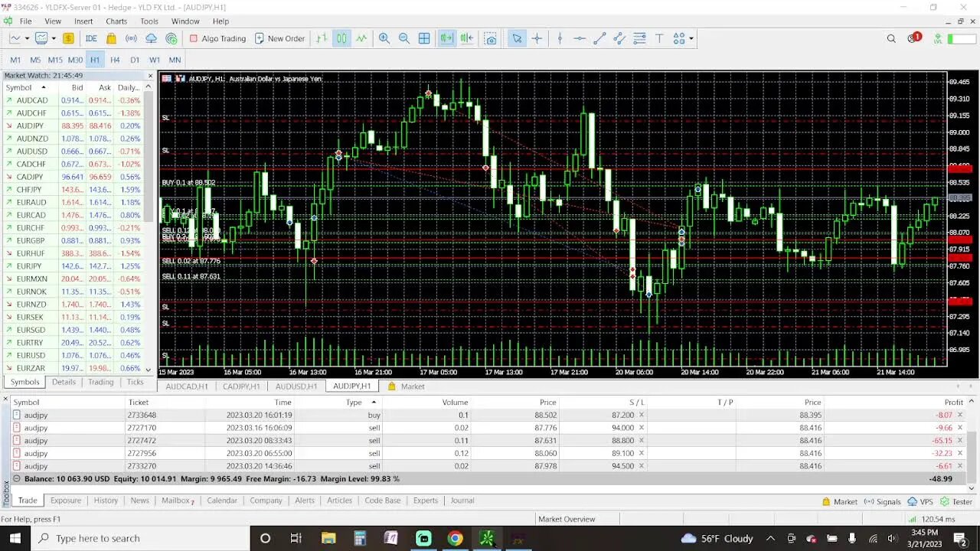Open the search magnifier
Viewport: 980px width, 551px height.
tap(891, 38)
